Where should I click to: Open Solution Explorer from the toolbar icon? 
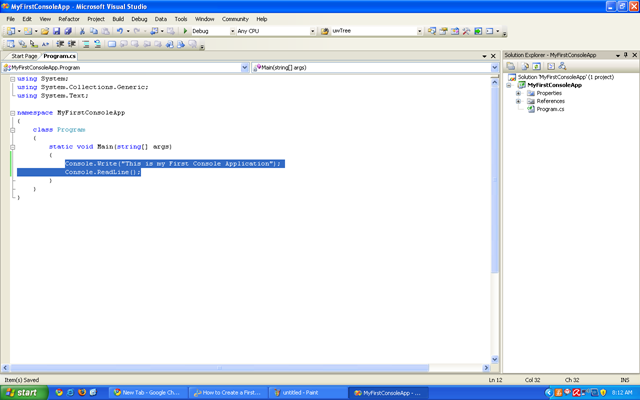[x=432, y=31]
